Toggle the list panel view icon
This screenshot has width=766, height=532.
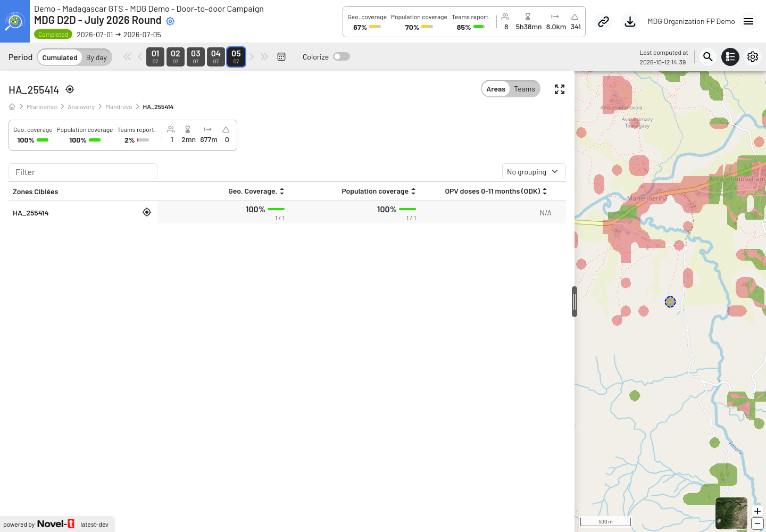(730, 57)
